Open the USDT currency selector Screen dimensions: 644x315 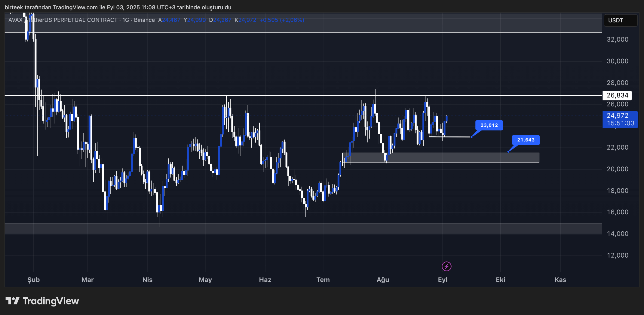point(620,20)
